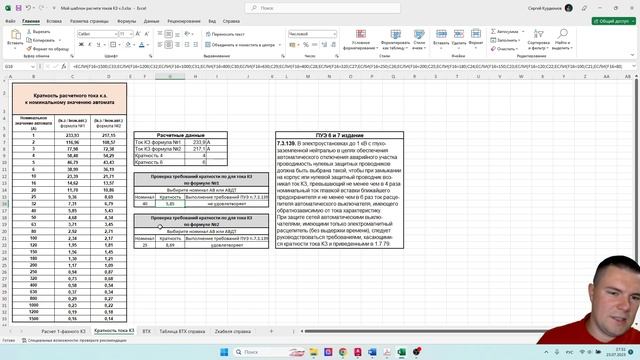The image size is (640, 360).
Task: Toggle middle vertical alignment
Action: tap(169, 34)
